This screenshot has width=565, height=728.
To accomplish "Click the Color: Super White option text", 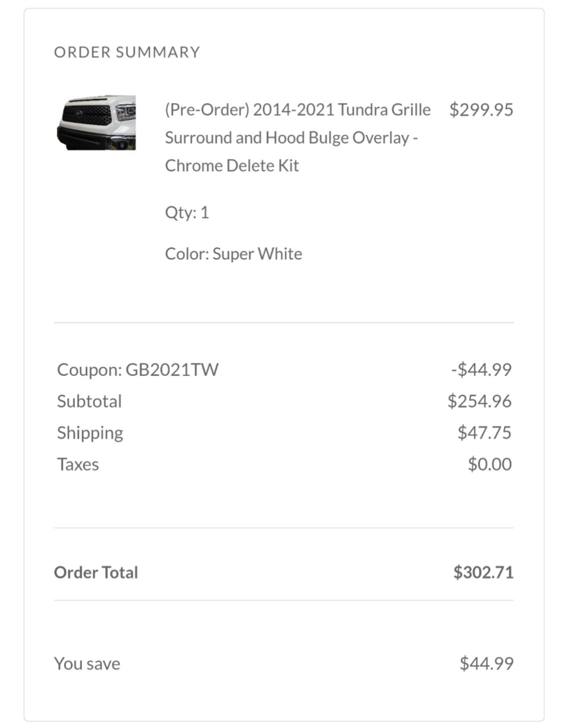I will tap(234, 254).
